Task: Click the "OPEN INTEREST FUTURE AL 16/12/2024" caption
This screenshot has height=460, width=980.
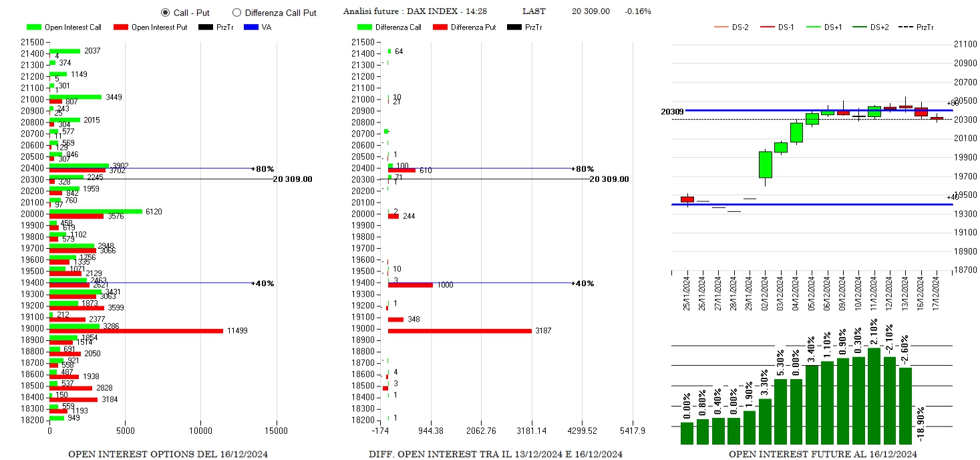Action: pyautogui.click(x=823, y=455)
